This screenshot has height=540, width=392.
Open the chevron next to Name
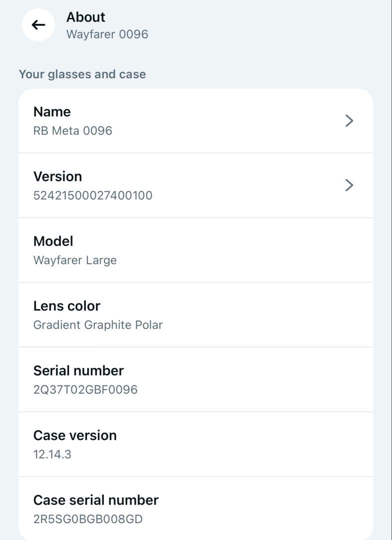[x=350, y=120]
